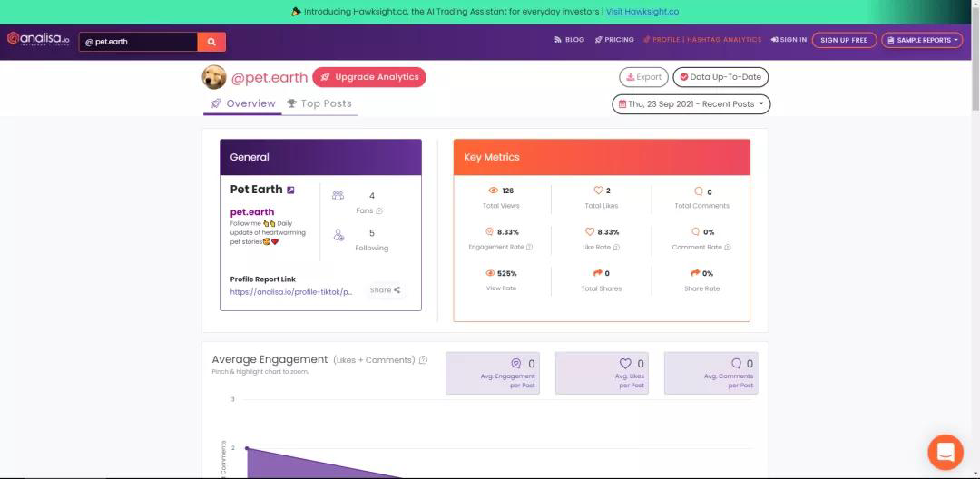This screenshot has height=479, width=980.
Task: Open the Pricing link
Action: click(x=614, y=40)
